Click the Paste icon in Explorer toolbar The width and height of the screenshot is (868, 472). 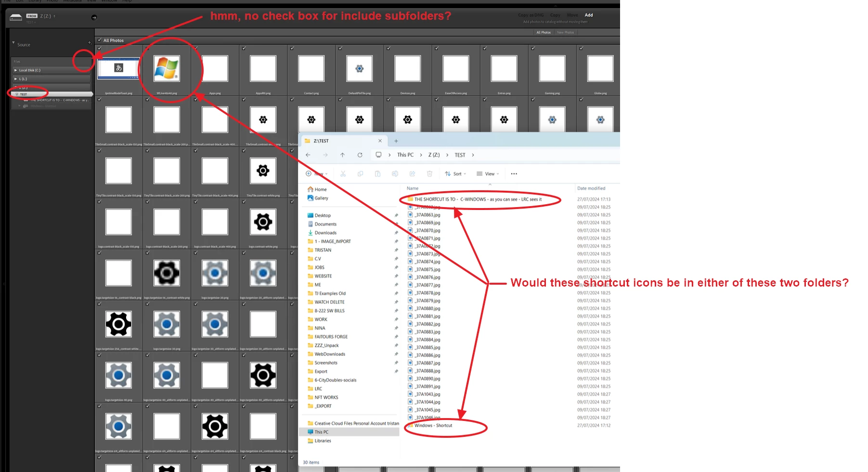coord(377,174)
